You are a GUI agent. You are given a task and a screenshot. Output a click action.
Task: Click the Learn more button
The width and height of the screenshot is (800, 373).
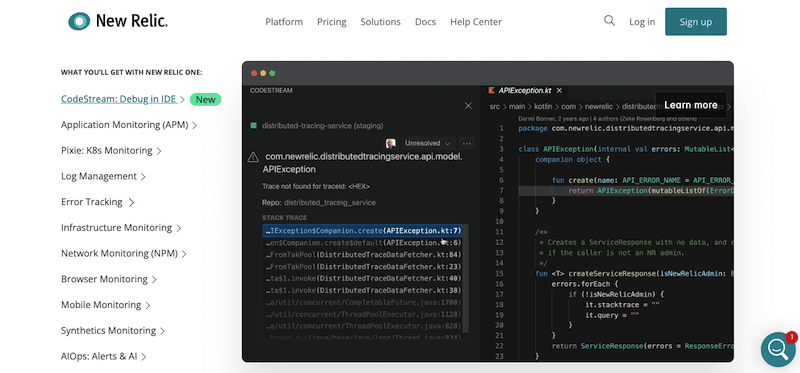691,105
